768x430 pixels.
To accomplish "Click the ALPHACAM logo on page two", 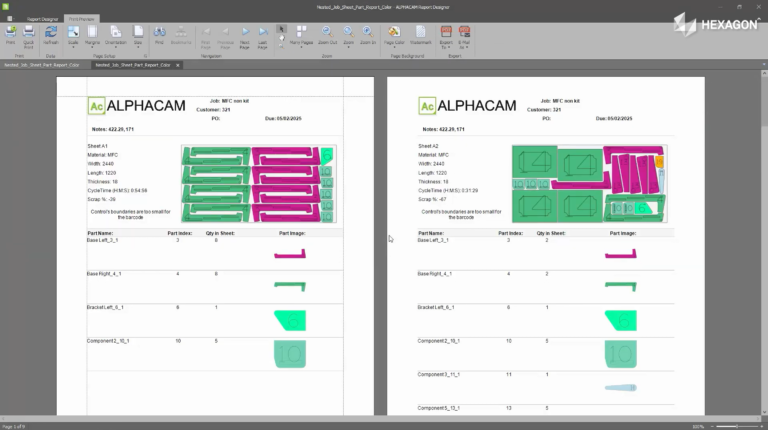I will pos(467,106).
